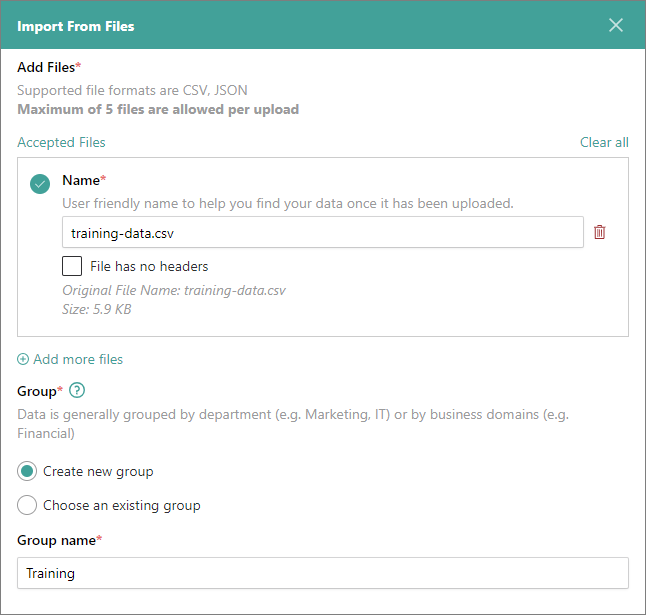Image resolution: width=646 pixels, height=615 pixels.
Task: Close the Import From Files dialog
Action: tap(616, 25)
